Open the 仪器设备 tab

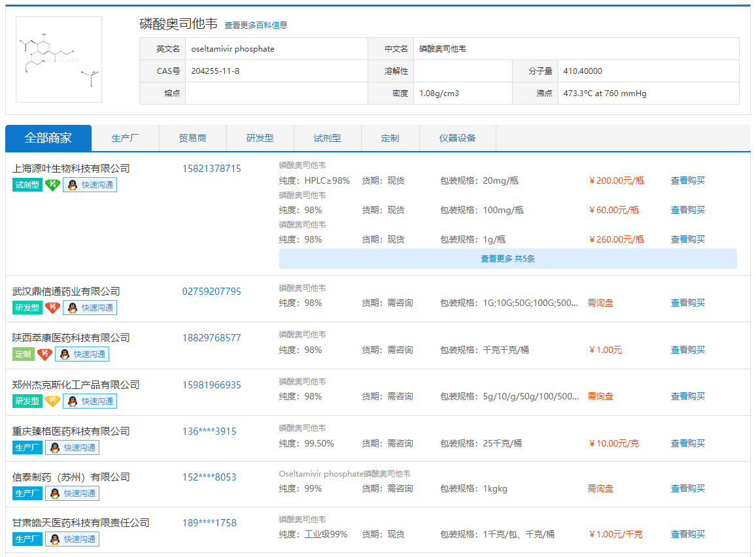457,138
